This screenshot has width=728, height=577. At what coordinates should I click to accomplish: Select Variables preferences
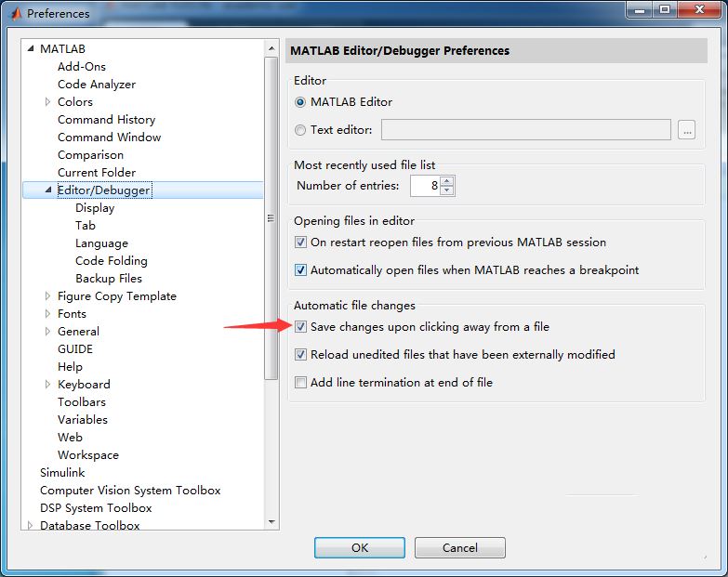tap(83, 419)
